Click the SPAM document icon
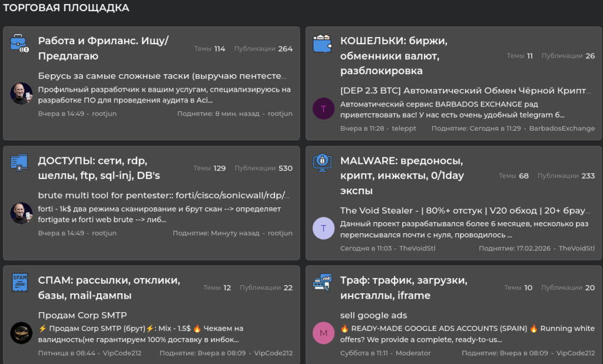The height and width of the screenshot is (364, 603). [20, 282]
